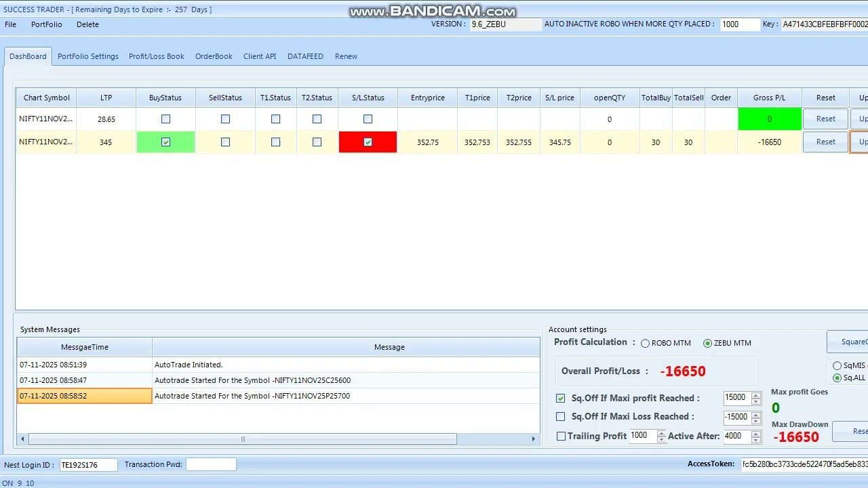868x488 pixels.
Task: Select the SqMIS radio option
Action: 837,365
